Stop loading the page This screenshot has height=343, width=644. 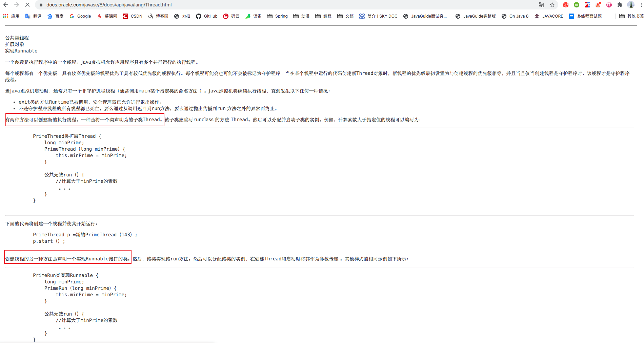click(27, 5)
